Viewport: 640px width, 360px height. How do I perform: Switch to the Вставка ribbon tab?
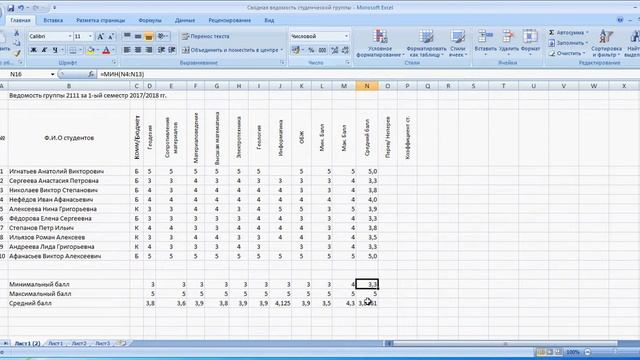pyautogui.click(x=53, y=20)
